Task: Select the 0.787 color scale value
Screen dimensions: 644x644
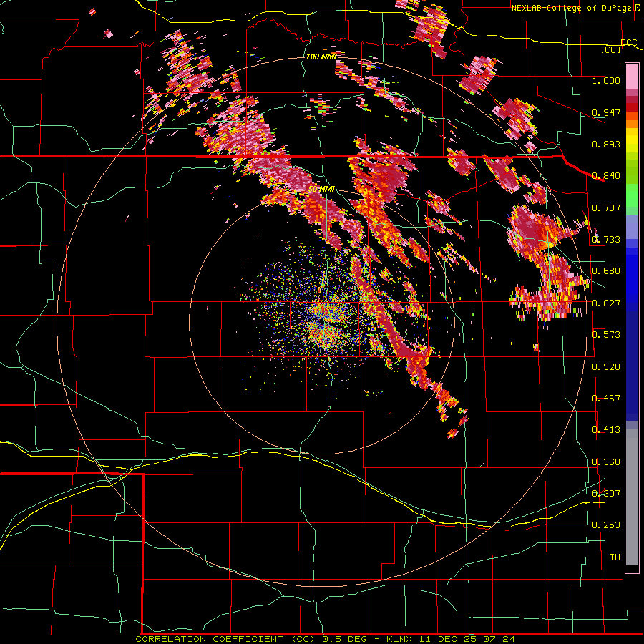Action: tap(606, 208)
